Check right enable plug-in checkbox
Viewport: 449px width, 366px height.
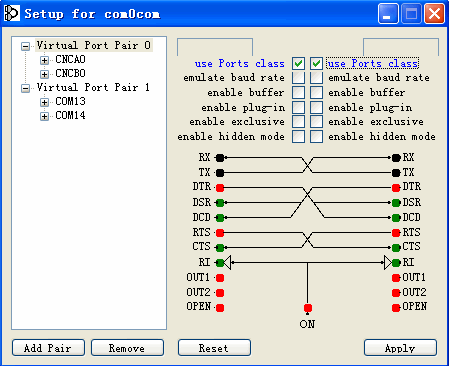(316, 107)
